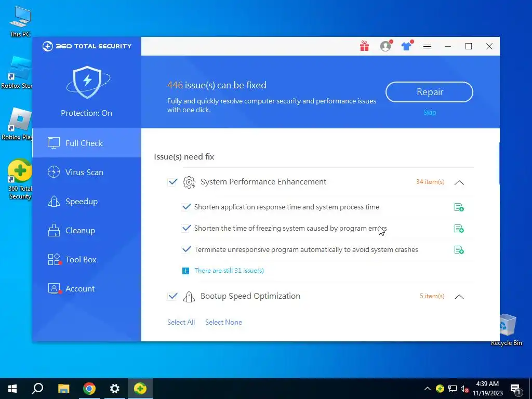Click 'Shorten application response time and system process time' text
Screen dimensions: 532x399
[287, 207]
